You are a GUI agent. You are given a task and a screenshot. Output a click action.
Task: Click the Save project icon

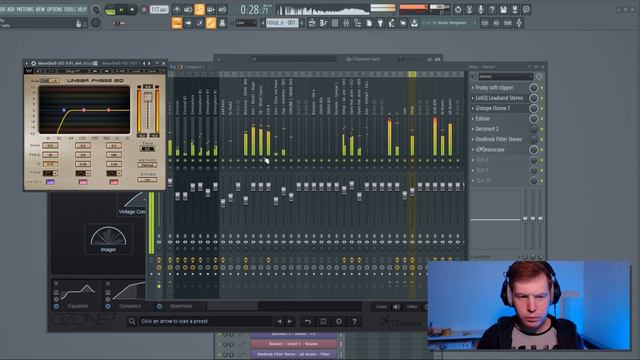coord(504,9)
